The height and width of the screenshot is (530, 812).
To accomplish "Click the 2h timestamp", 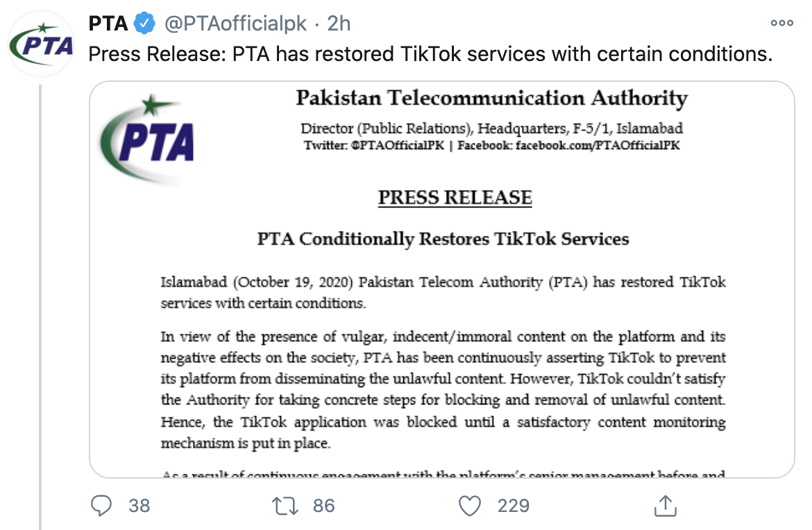I will point(339,24).
